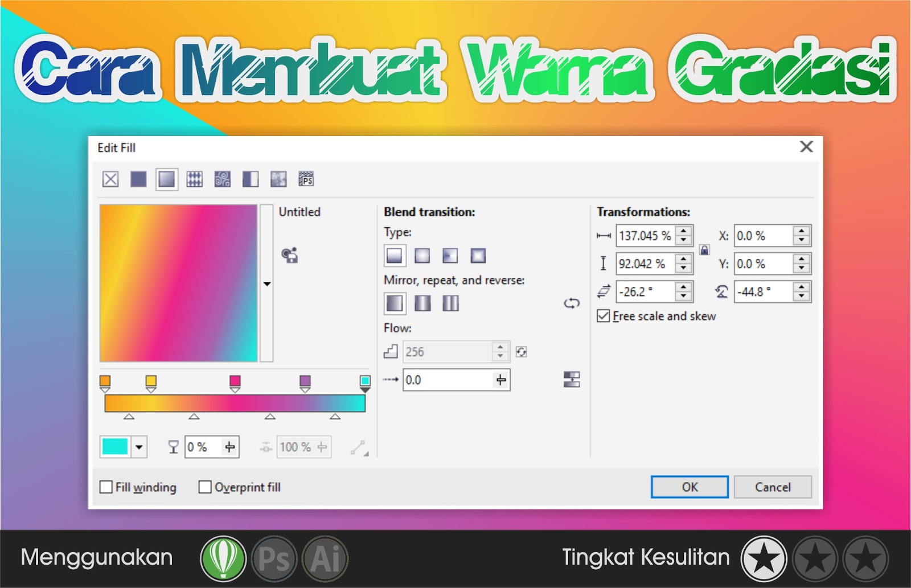Open the node color dropdown

(139, 447)
